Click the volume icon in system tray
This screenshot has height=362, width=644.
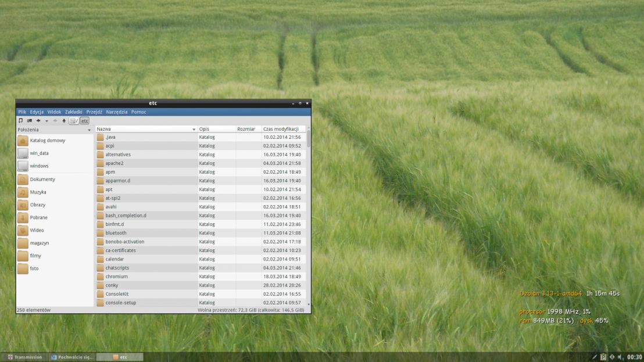point(621,357)
